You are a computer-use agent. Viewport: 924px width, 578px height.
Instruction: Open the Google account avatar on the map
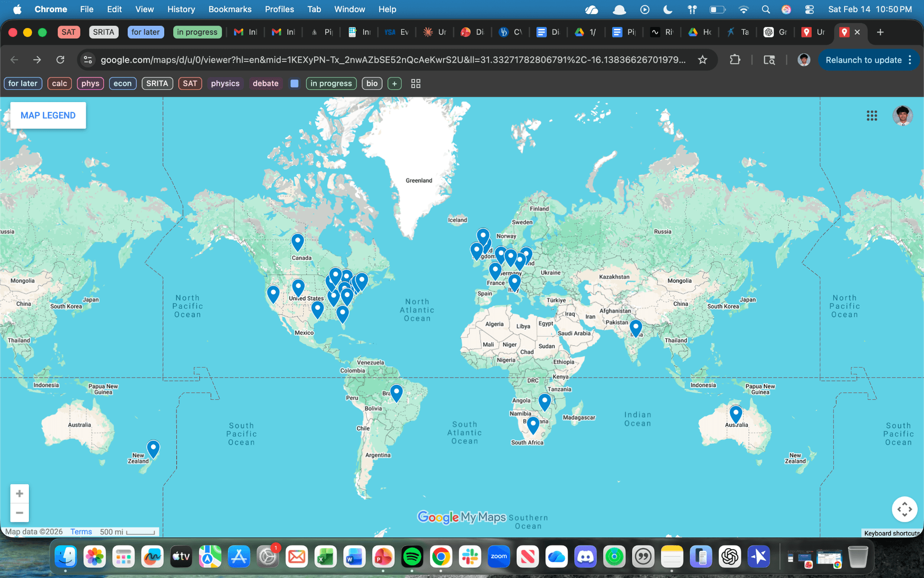pos(902,116)
